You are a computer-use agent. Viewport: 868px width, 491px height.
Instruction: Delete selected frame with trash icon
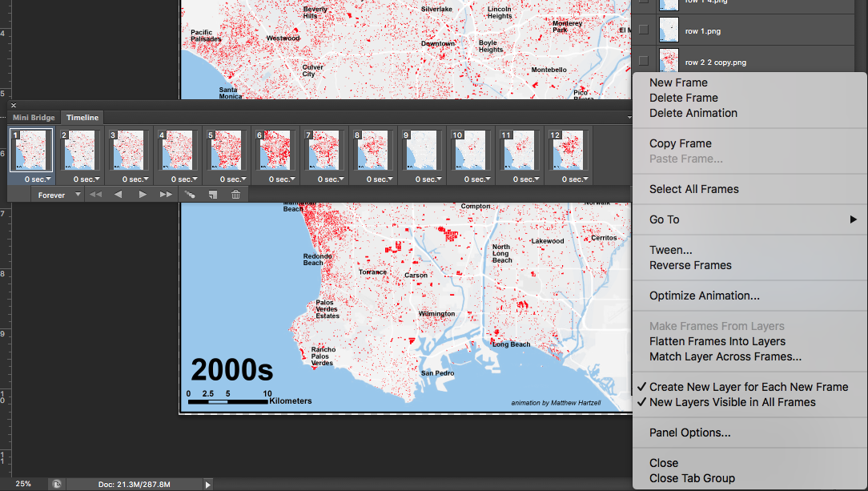[236, 195]
